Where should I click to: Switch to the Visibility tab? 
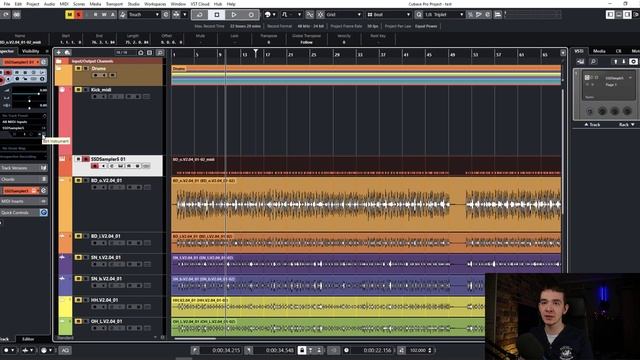pyautogui.click(x=31, y=51)
